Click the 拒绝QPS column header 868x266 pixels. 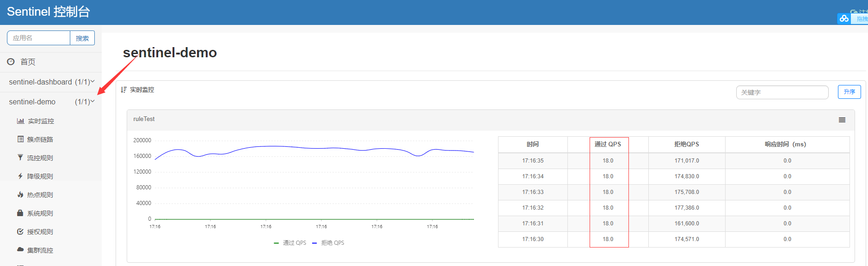(687, 145)
